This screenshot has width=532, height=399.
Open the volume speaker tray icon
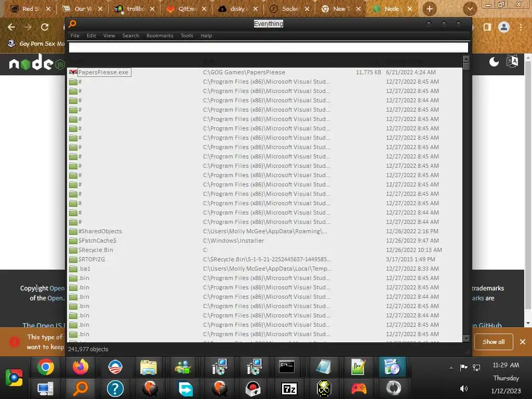[x=463, y=389]
